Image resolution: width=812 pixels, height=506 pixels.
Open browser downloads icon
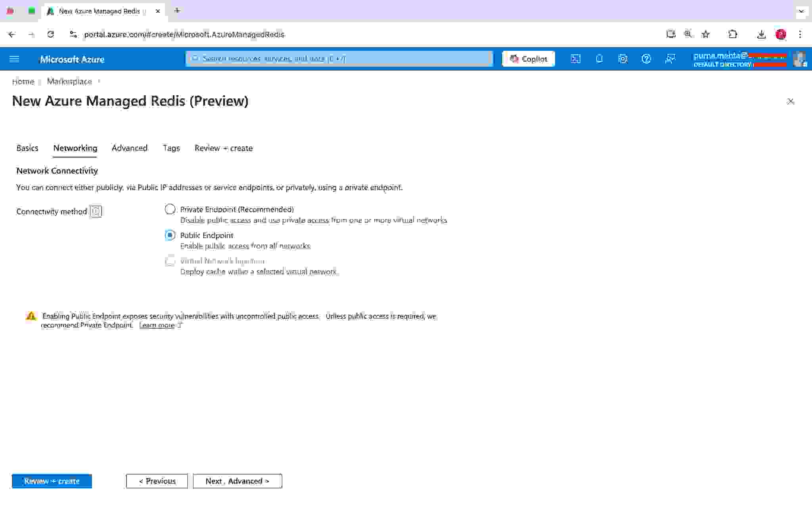[761, 35]
